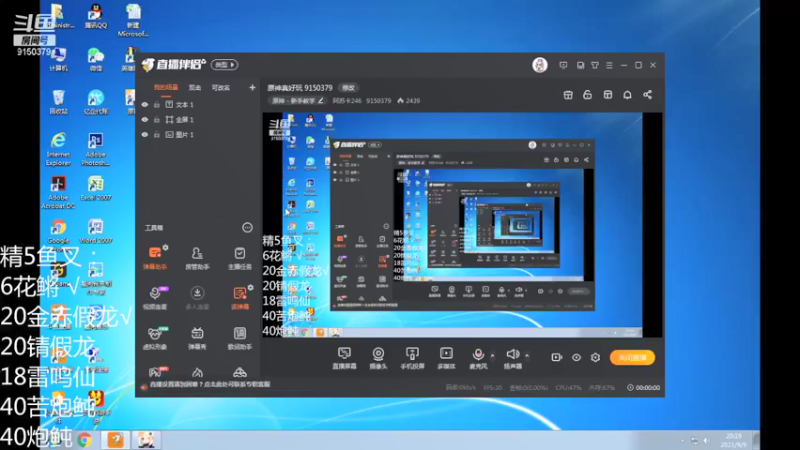Viewport: 800px width, 450px height.
Task: Click the stream preview canvas
Action: pos(462,225)
